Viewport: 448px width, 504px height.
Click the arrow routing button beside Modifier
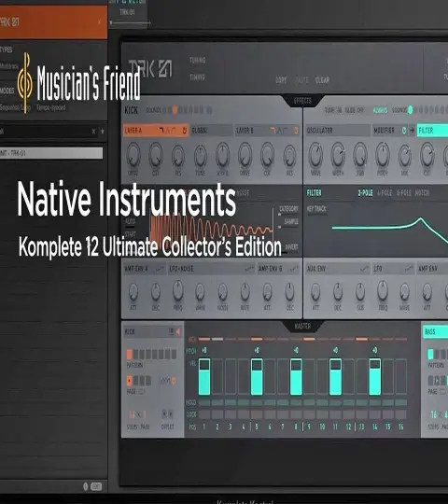click(x=412, y=130)
